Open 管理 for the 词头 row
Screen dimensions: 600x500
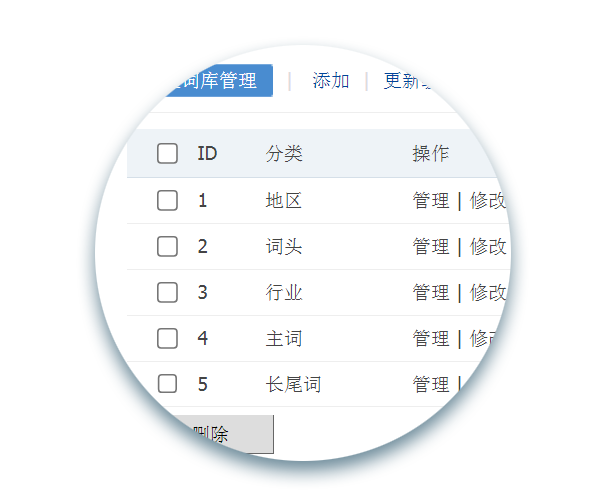click(431, 246)
